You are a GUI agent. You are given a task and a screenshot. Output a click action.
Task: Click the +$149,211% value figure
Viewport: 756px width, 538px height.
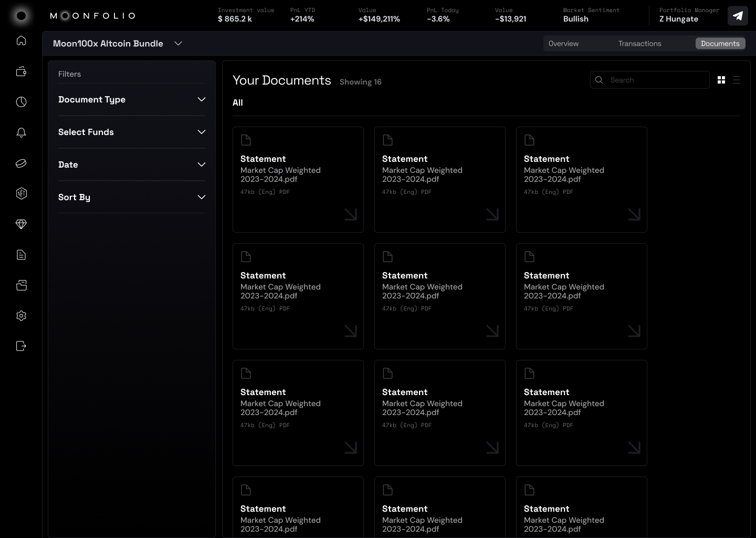pyautogui.click(x=379, y=19)
